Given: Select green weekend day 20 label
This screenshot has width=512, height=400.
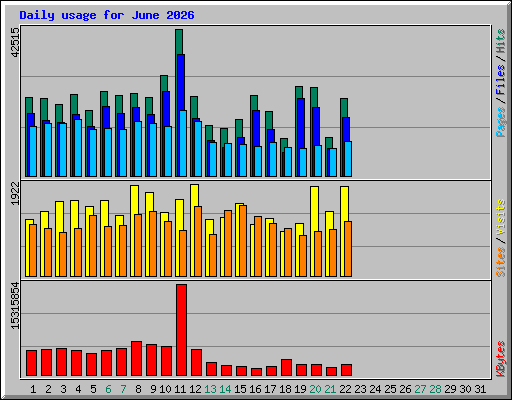Looking at the screenshot, I should (x=315, y=389).
